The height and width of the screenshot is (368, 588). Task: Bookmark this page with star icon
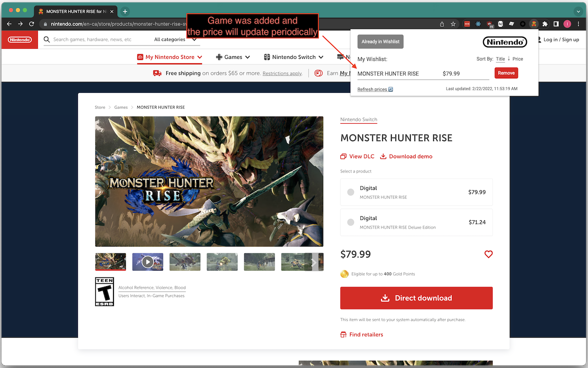pyautogui.click(x=453, y=24)
